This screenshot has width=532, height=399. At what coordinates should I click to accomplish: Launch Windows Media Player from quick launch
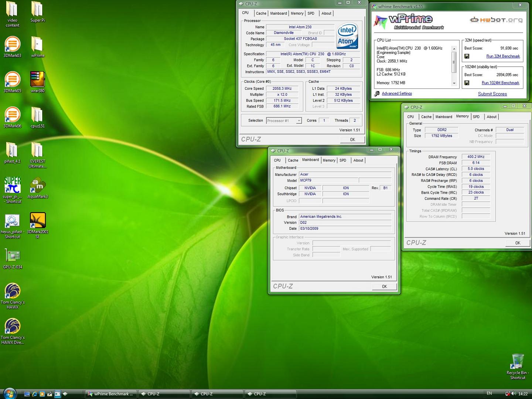coord(42,394)
